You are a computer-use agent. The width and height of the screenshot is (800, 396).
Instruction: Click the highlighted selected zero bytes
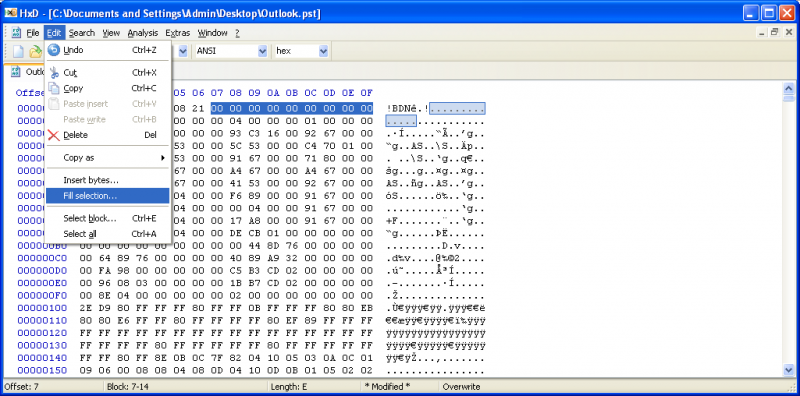[x=292, y=108]
